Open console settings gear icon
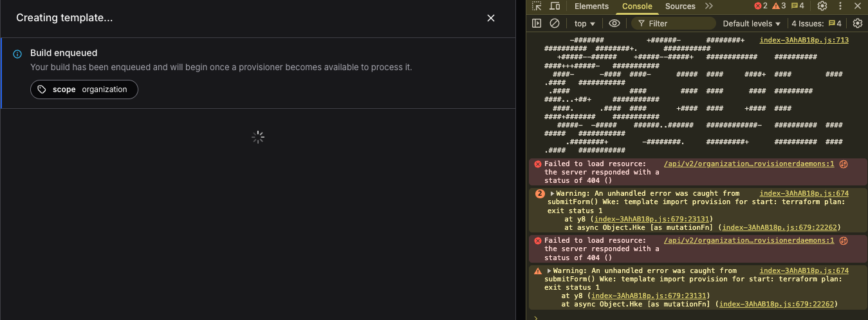 [857, 23]
